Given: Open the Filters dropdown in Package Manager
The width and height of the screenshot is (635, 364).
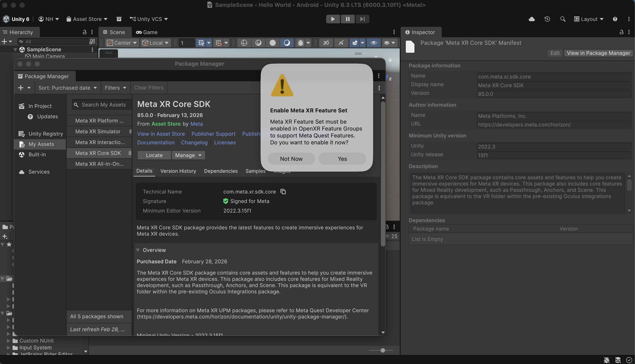Looking at the screenshot, I should (115, 88).
